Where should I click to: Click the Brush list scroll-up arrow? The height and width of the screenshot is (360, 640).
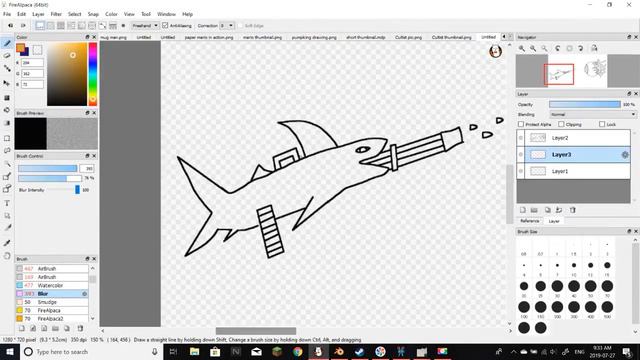93,268
